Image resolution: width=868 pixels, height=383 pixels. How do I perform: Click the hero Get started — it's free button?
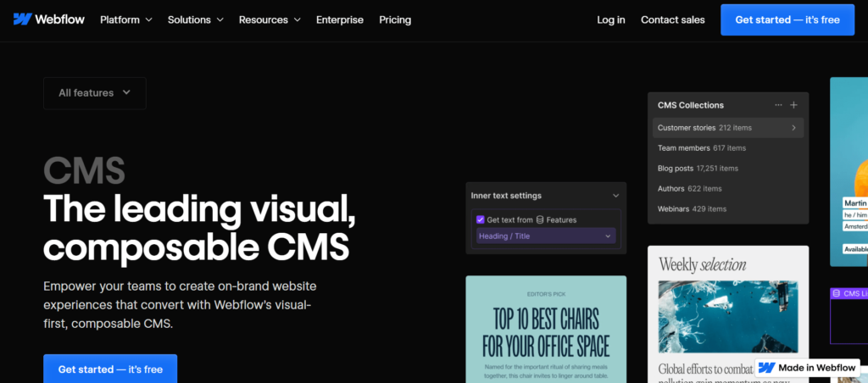coord(110,369)
